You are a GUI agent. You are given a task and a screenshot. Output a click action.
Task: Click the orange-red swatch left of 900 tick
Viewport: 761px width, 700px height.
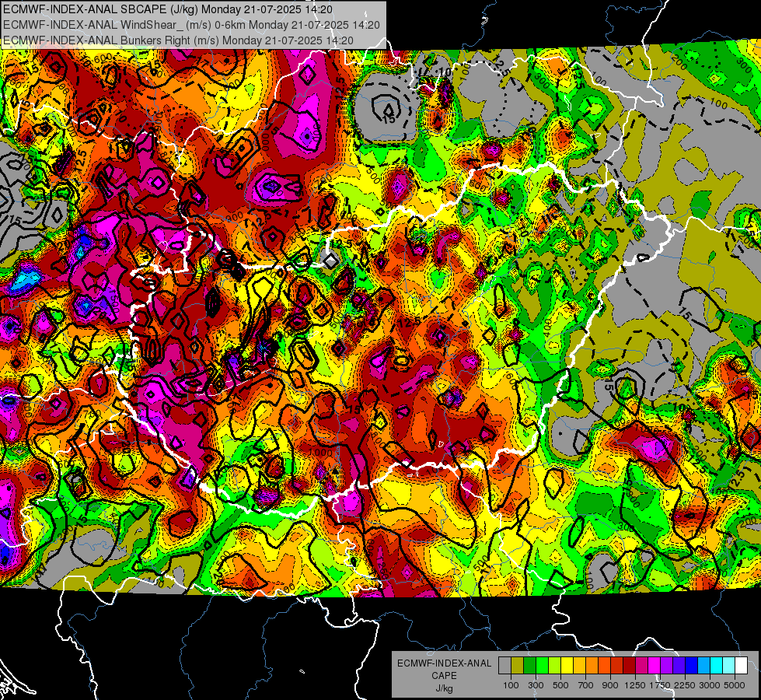click(x=604, y=666)
